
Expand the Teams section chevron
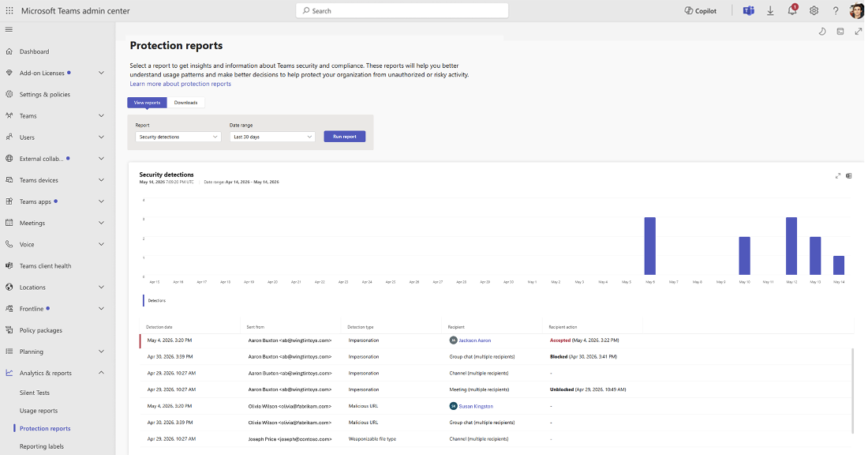(101, 116)
